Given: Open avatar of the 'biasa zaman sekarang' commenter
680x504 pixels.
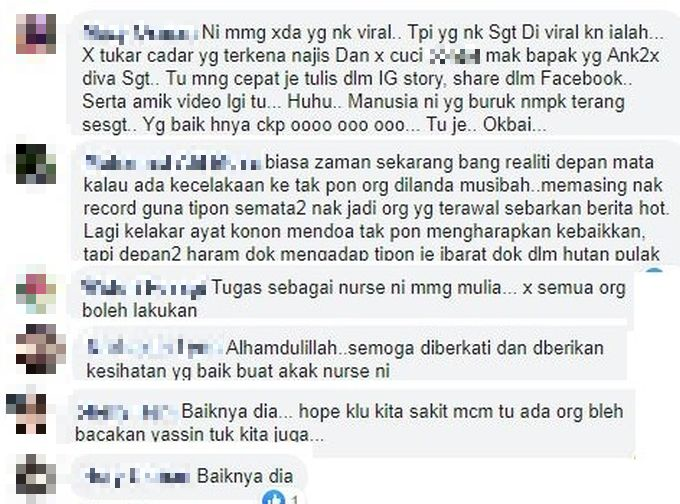Looking at the screenshot, I should [36, 164].
